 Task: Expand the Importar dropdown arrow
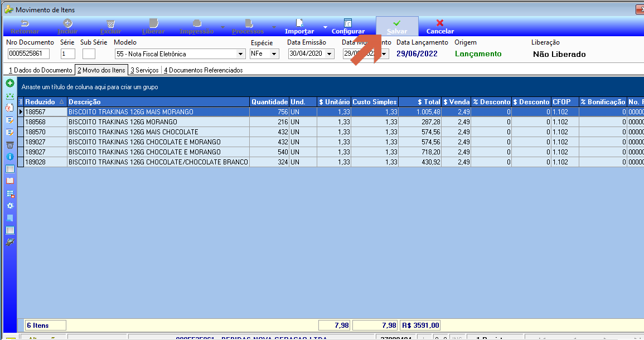tap(325, 27)
